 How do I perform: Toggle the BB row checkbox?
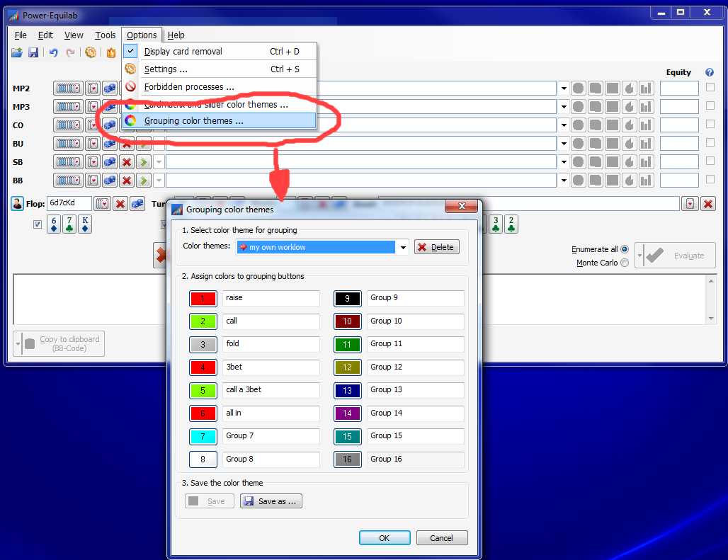tap(710, 179)
